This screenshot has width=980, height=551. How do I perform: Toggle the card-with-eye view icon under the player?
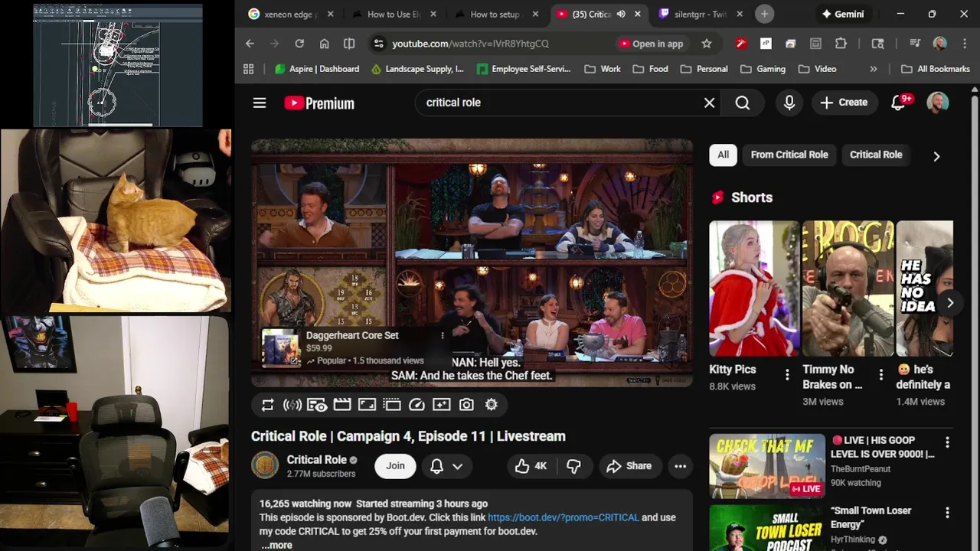tap(317, 405)
